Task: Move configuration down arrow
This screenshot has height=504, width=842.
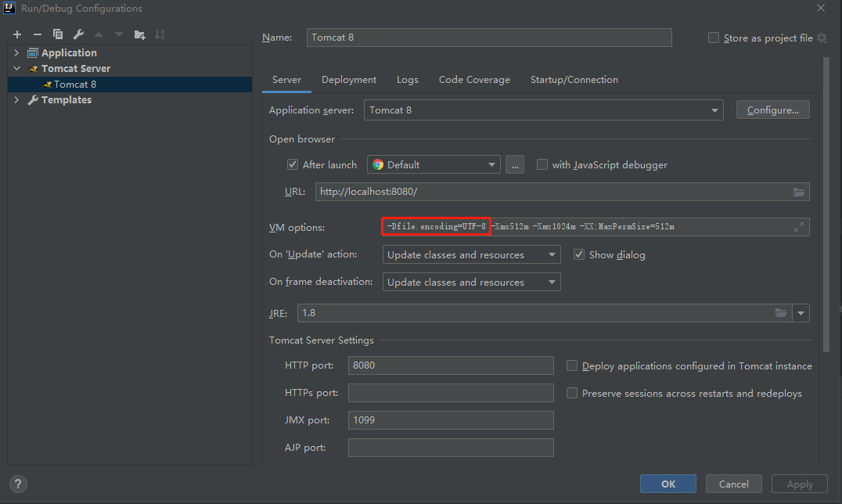Action: click(x=119, y=34)
